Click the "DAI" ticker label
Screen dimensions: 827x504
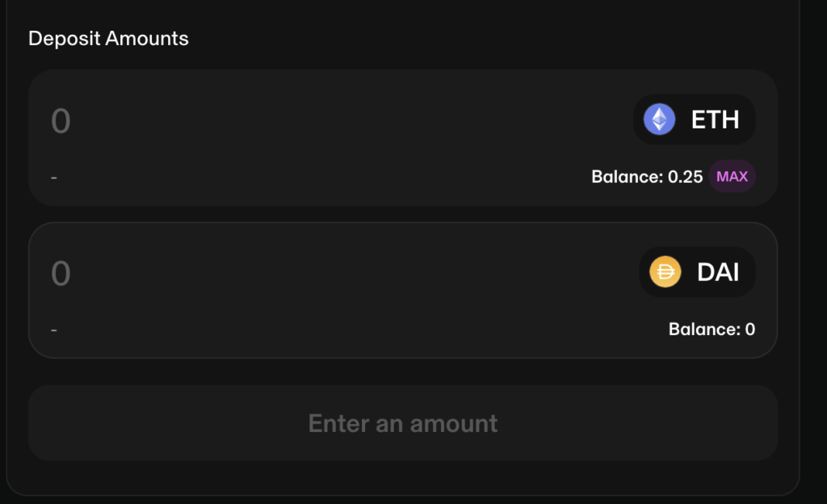coord(718,272)
